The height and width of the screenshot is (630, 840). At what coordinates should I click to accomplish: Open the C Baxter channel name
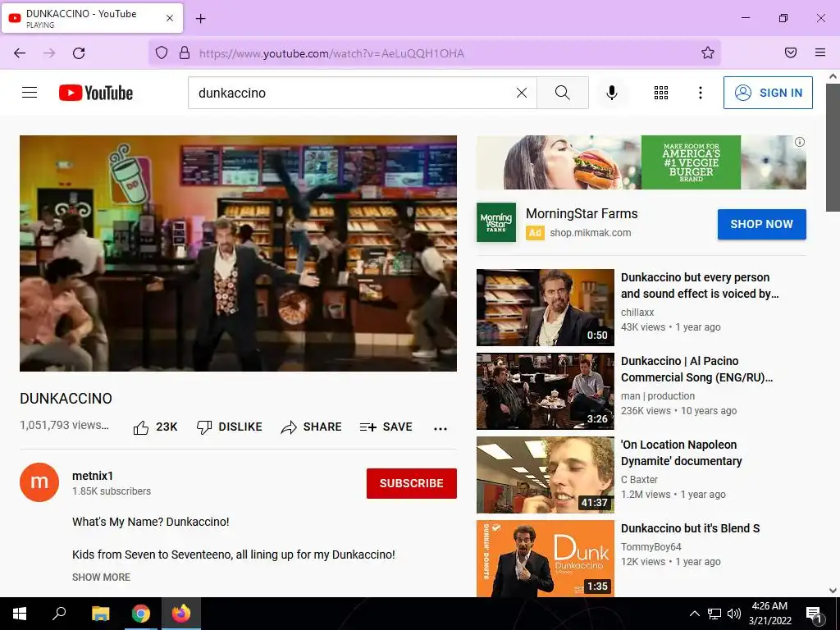pos(639,479)
